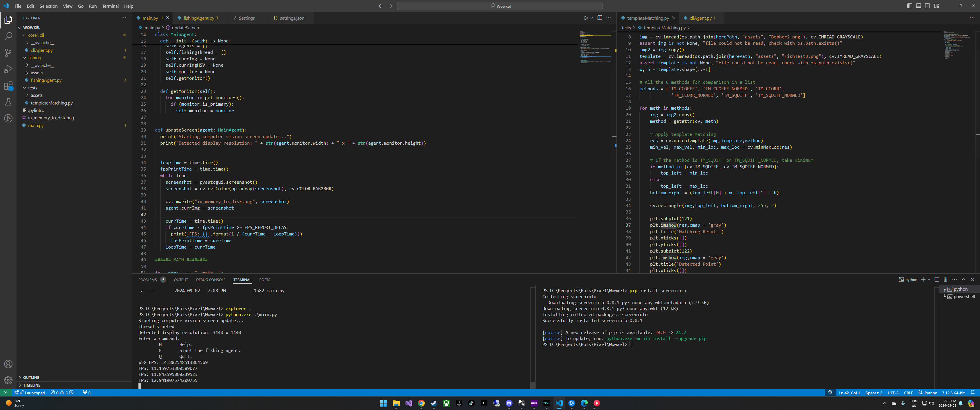The image size is (980, 410).
Task: Click the Wowxel command center search box
Action: 499,6
